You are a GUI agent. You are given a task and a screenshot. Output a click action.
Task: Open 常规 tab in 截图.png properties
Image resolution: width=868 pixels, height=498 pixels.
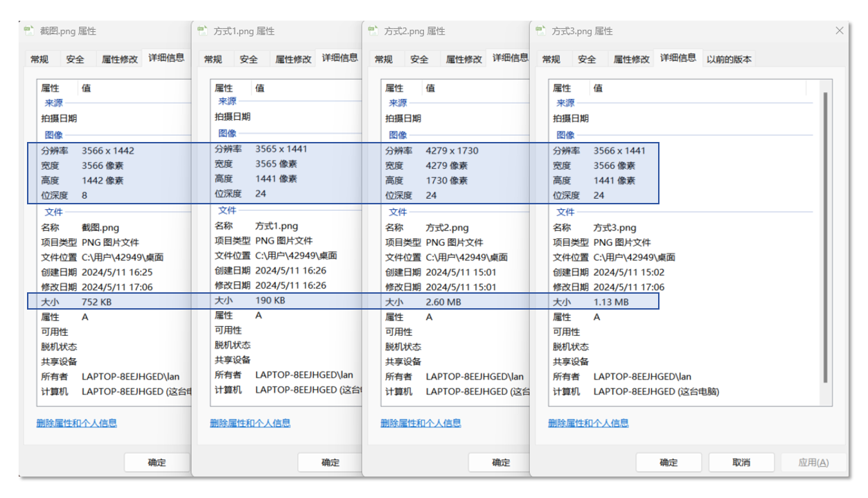pos(39,60)
